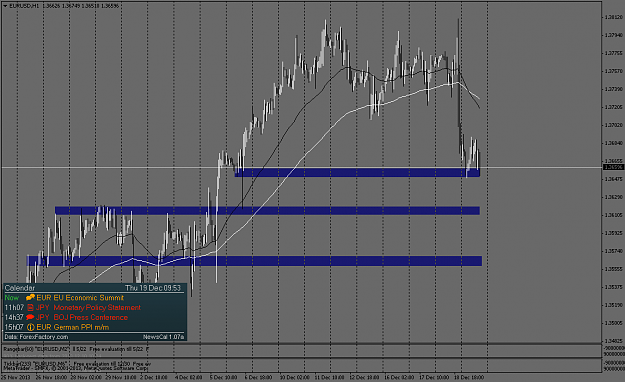Click the arrow beside EURUSD,H1 title
Screen dimensions: 625x382
[x=5, y=6]
